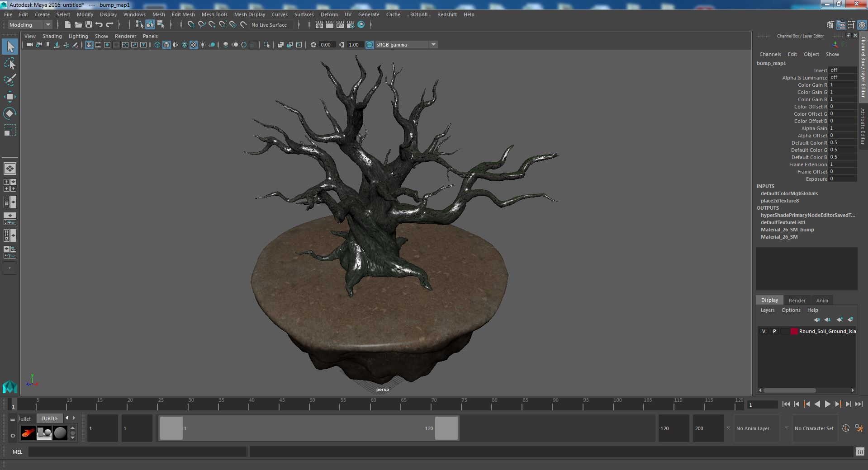Click the red layer color swatch

pyautogui.click(x=794, y=331)
